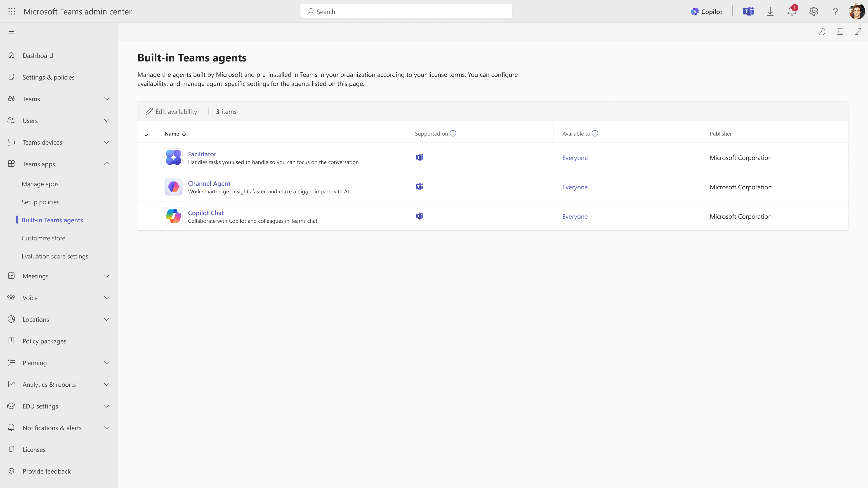Click the Publisher column header
868x488 pixels.
click(x=720, y=134)
